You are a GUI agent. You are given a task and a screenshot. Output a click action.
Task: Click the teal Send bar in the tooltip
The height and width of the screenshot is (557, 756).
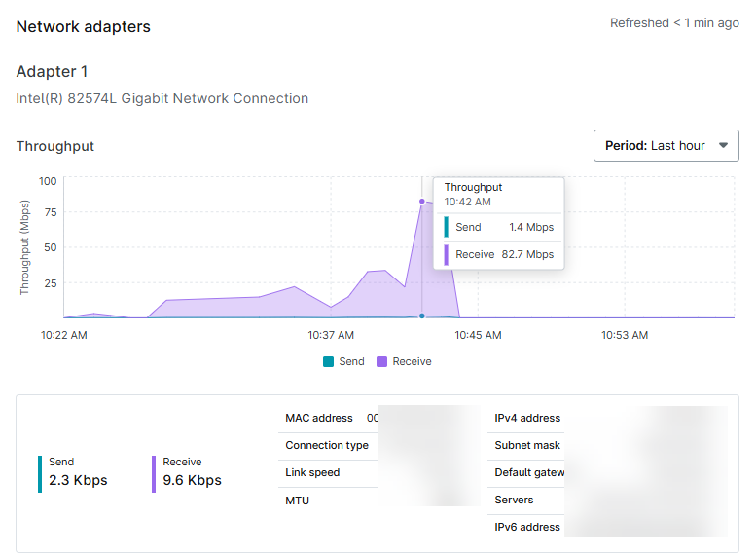pyautogui.click(x=447, y=227)
